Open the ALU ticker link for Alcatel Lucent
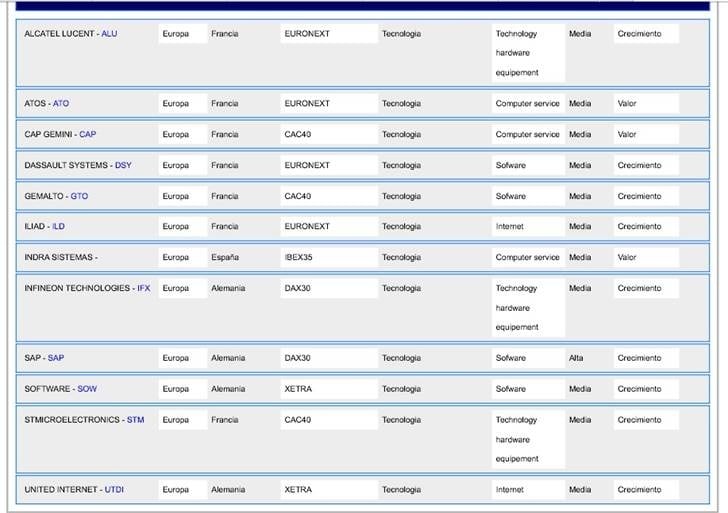This screenshot has height=513, width=728. [x=109, y=34]
